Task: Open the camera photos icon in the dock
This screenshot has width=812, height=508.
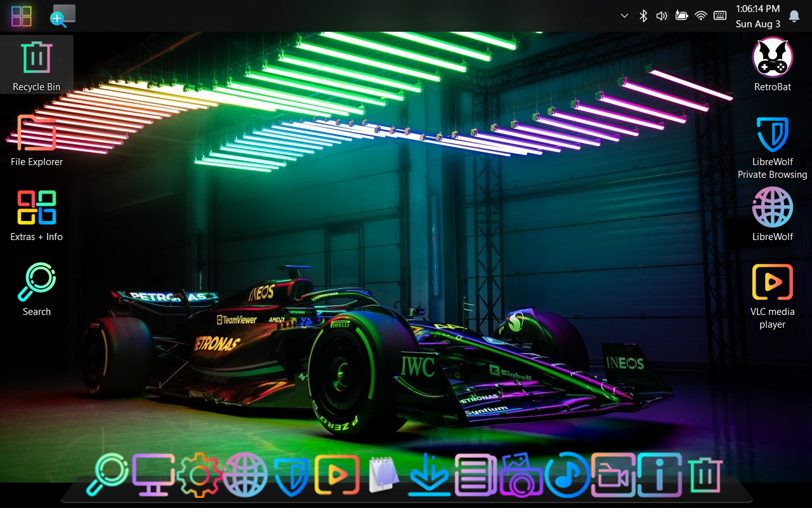Action: tap(521, 474)
